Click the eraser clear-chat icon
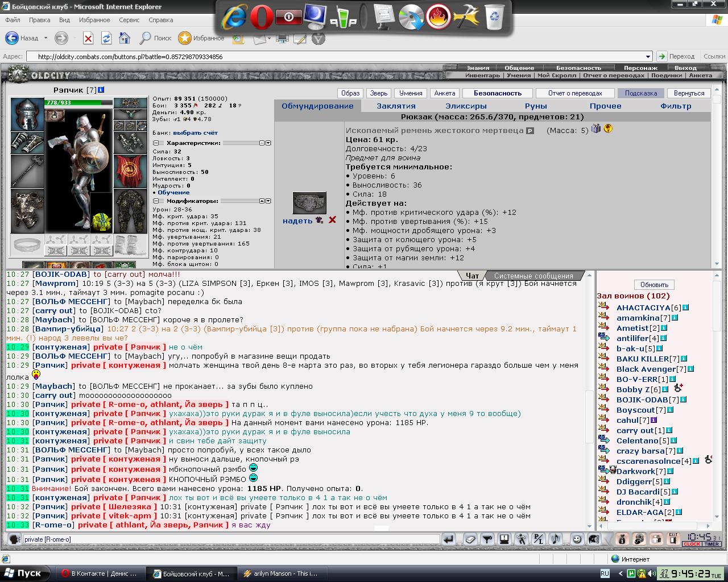728x582 pixels. pos(470,539)
